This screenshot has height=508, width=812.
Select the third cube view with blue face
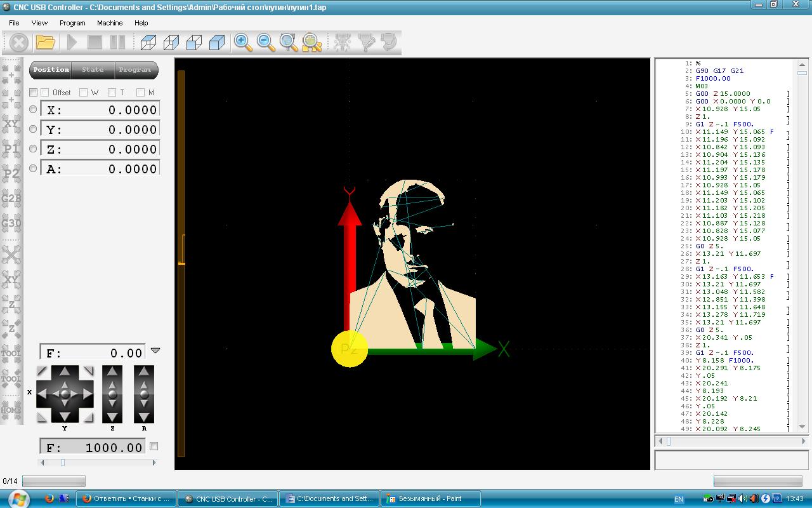click(194, 43)
